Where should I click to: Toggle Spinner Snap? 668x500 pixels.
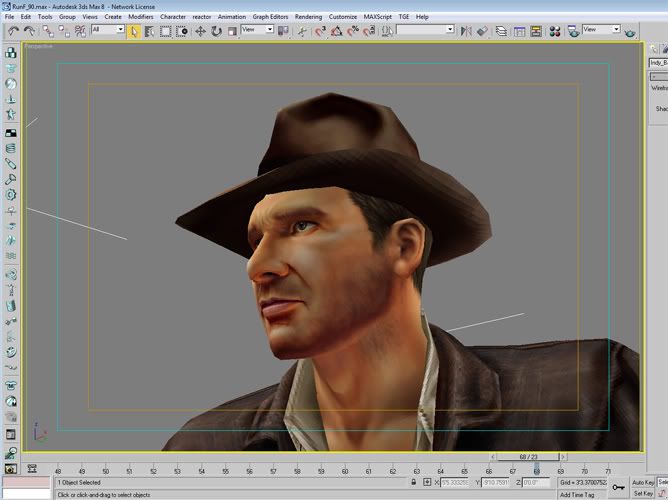(369, 31)
